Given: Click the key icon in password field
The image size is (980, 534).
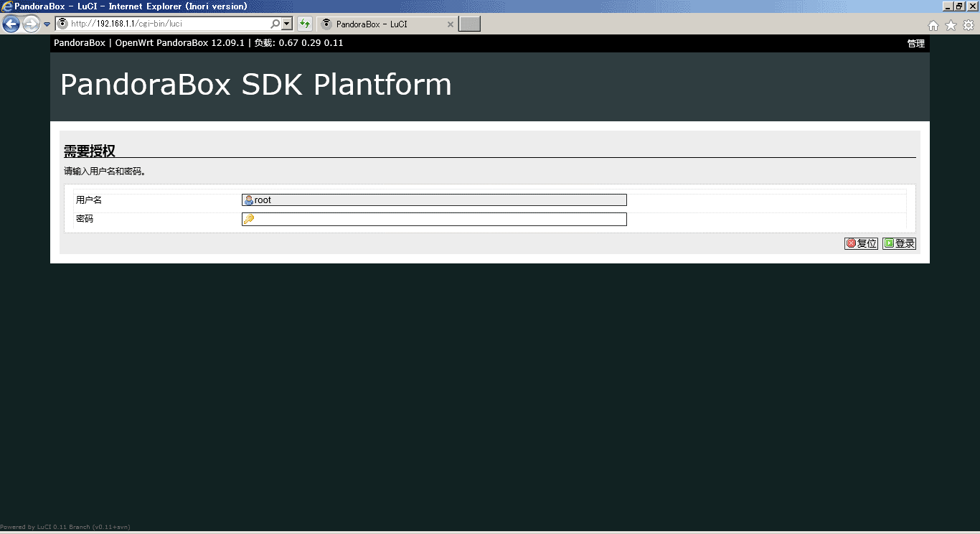Looking at the screenshot, I should (x=249, y=219).
